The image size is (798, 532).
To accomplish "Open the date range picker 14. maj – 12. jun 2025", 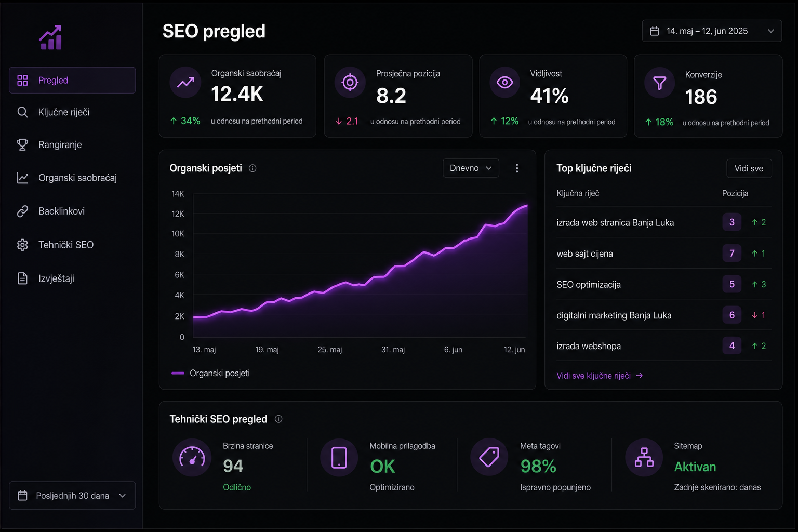I will pos(712,31).
